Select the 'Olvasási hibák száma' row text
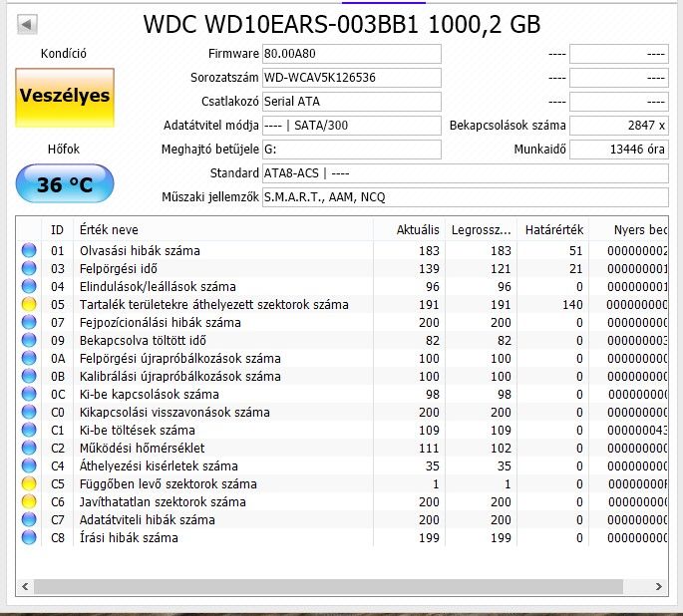 [140, 251]
